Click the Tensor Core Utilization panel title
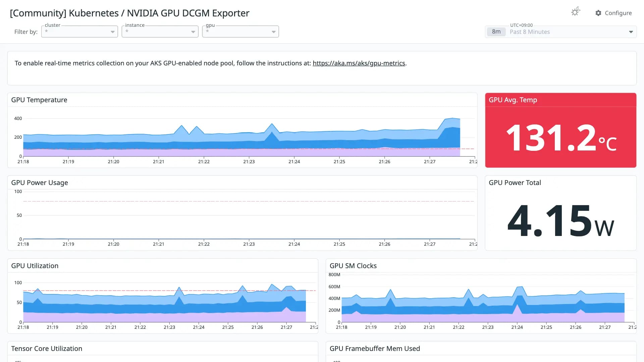The image size is (644, 362). click(x=47, y=349)
